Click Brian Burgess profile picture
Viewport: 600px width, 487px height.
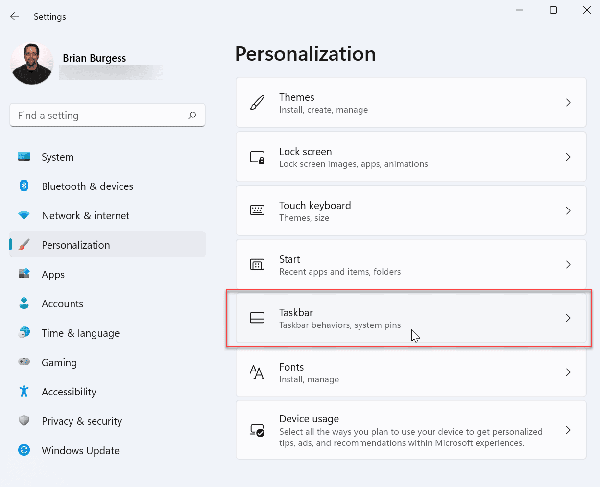[x=32, y=63]
